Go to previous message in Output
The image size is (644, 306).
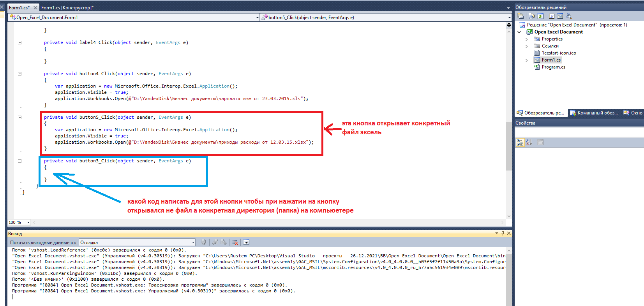tap(215, 242)
